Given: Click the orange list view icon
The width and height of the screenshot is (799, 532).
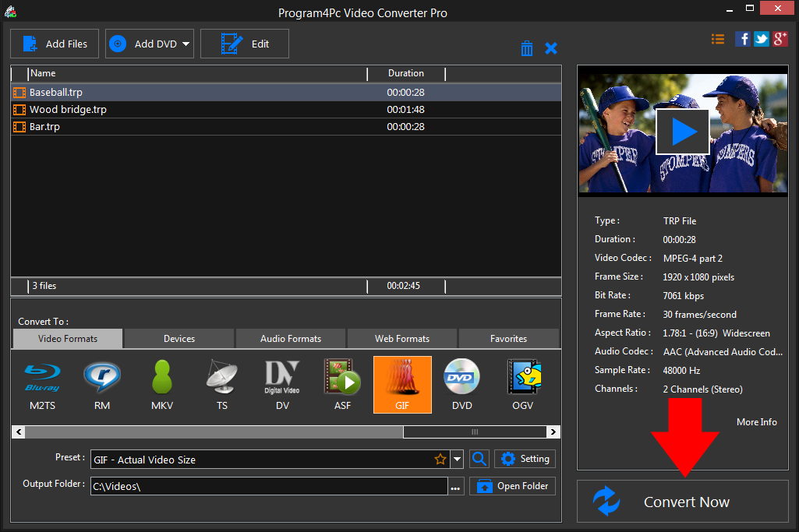Looking at the screenshot, I should click(718, 38).
